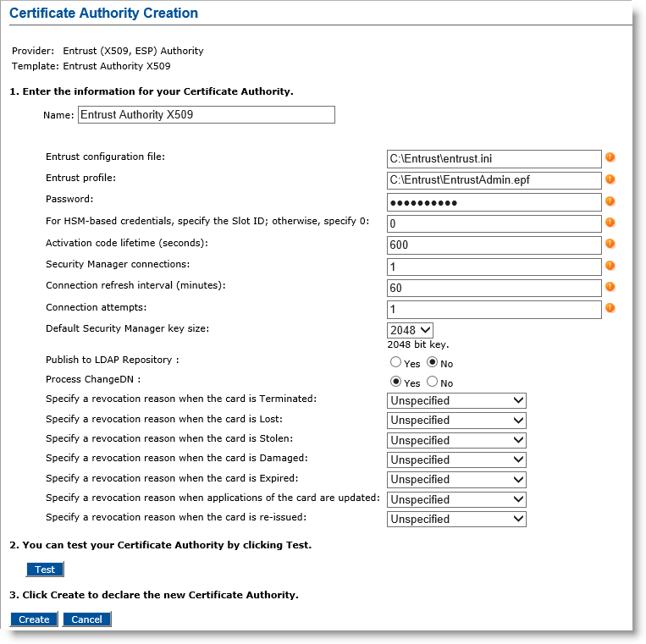
Task: Click the orange icon beside Password field
Action: pyautogui.click(x=610, y=201)
